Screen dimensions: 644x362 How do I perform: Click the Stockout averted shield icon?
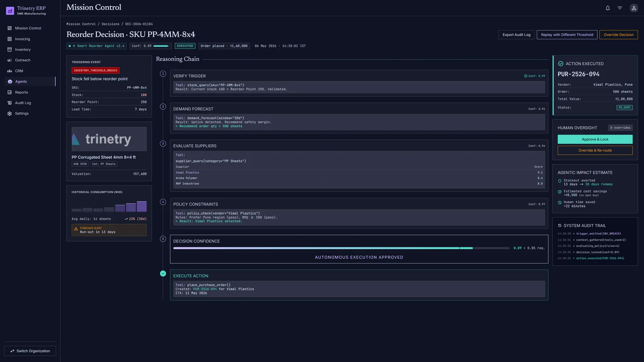pyautogui.click(x=559, y=181)
